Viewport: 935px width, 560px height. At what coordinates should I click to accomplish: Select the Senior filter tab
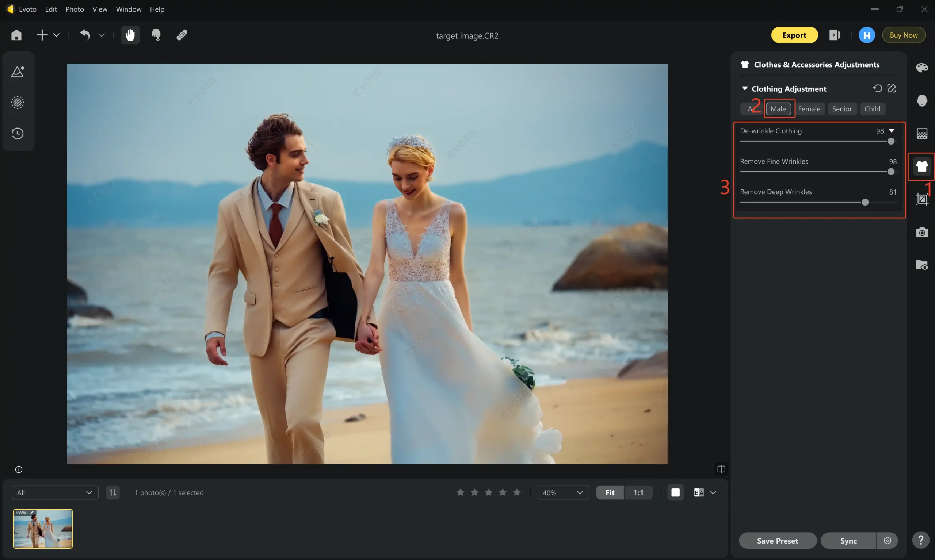(x=842, y=109)
